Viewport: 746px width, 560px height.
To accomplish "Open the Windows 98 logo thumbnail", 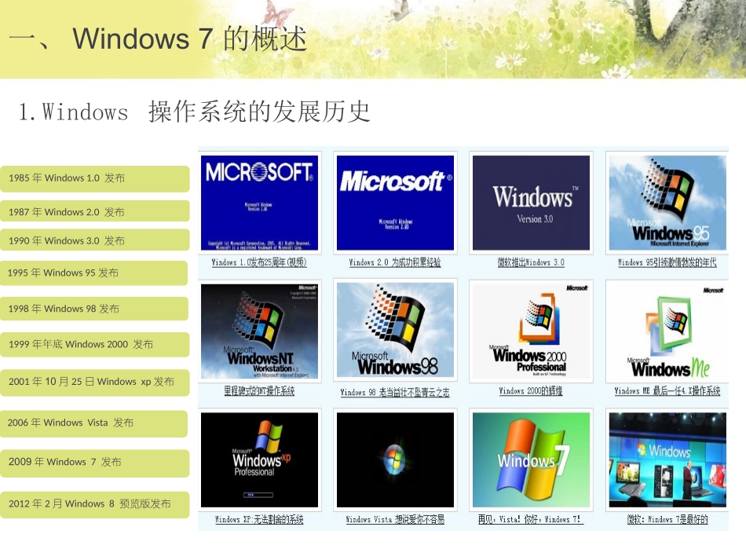I will coord(395,330).
